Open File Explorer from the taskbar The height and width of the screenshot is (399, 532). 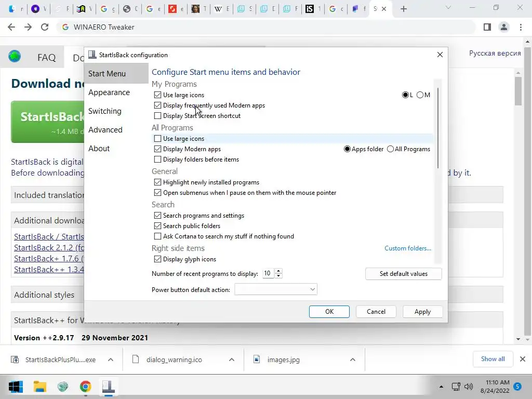(x=39, y=387)
